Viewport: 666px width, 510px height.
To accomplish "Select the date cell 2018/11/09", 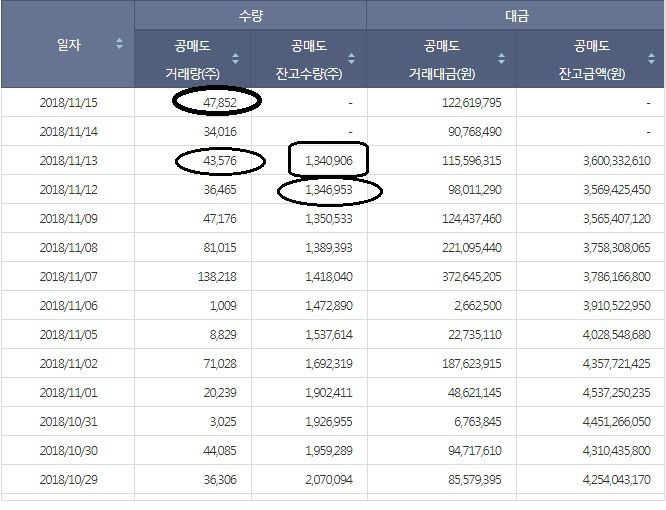I will 68,219.
